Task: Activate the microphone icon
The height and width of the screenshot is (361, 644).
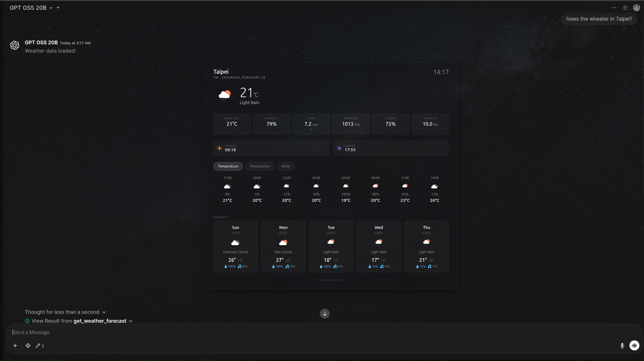Action: click(x=622, y=346)
